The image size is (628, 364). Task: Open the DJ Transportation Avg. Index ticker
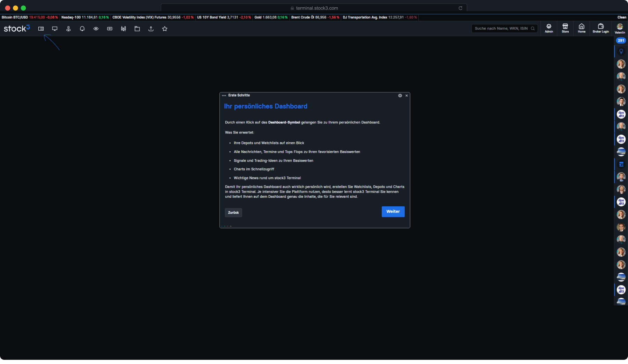pyautogui.click(x=380, y=17)
